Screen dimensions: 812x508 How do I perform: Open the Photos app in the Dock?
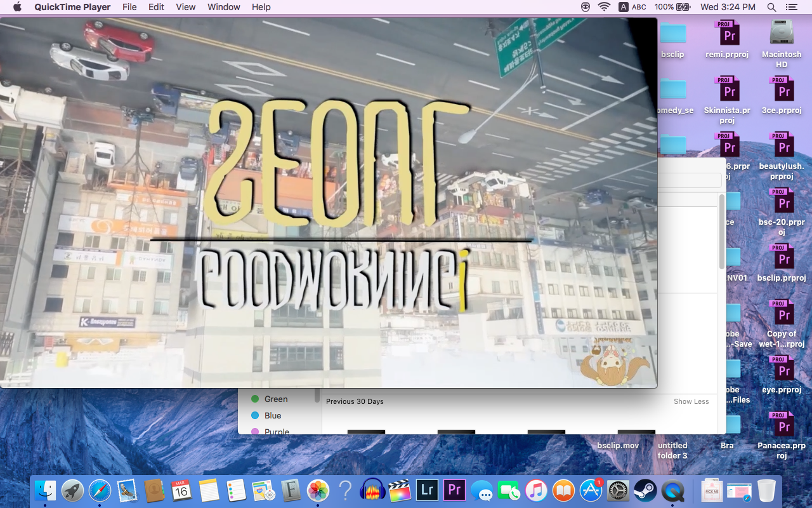click(318, 490)
